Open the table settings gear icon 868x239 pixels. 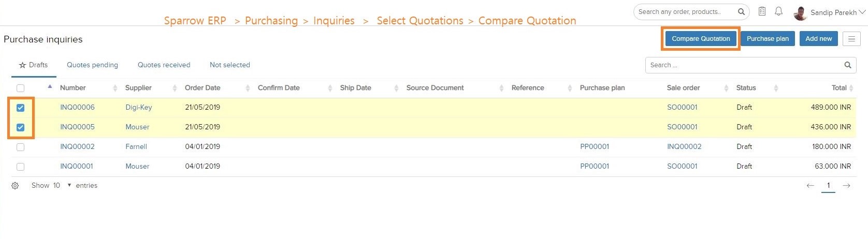[x=15, y=186]
